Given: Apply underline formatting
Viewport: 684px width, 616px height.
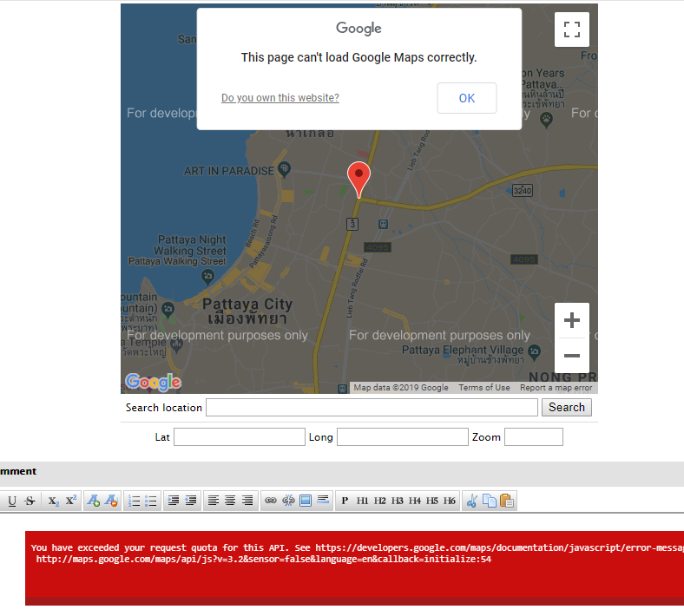Looking at the screenshot, I should (x=12, y=501).
